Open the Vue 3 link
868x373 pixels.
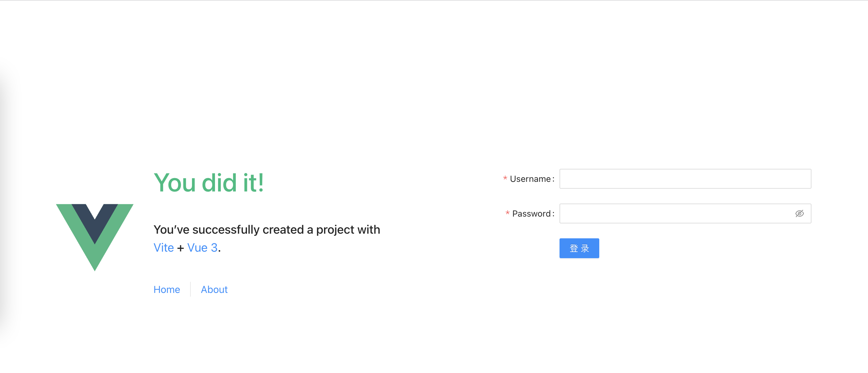coord(203,248)
